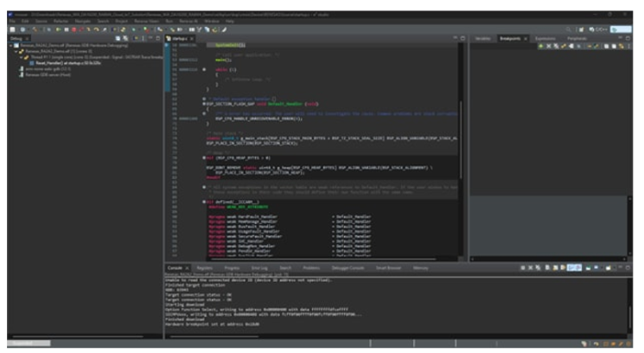This screenshot has width=644, height=353.
Task: Close the startup.c editor tab
Action: click(x=191, y=39)
